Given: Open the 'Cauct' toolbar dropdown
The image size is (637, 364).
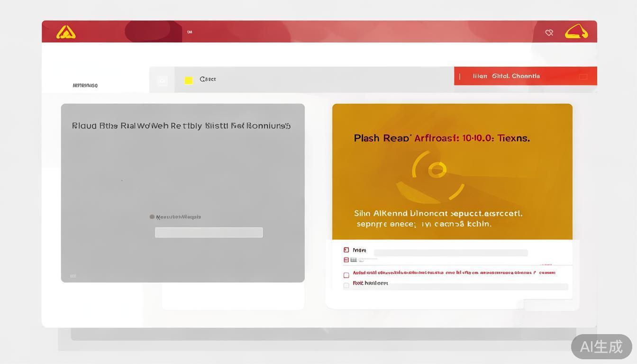Looking at the screenshot, I should (x=208, y=79).
